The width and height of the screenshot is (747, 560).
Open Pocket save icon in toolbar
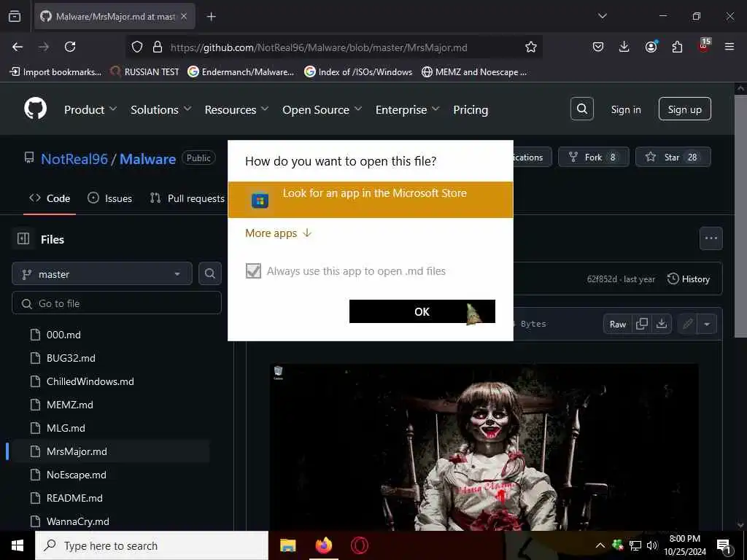(598, 47)
